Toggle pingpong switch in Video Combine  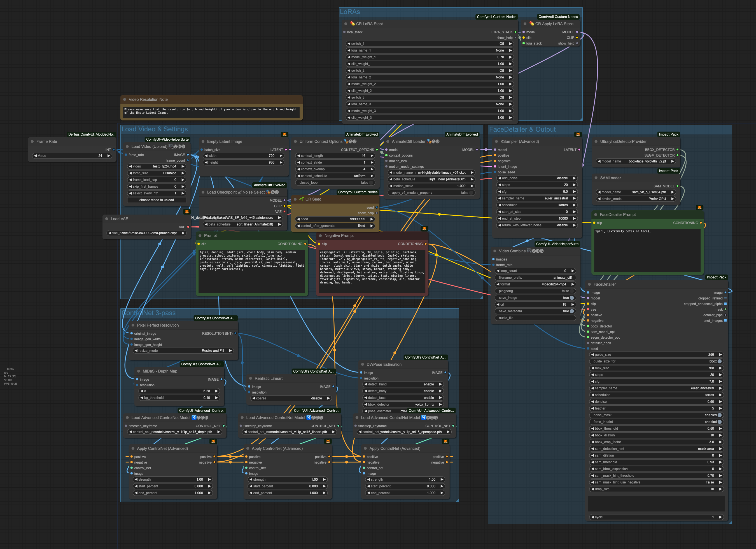pyautogui.click(x=572, y=291)
